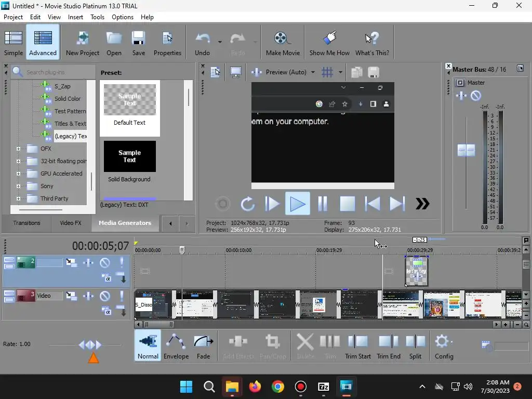Open the grid overlay options arrow
532x399 pixels.
click(x=340, y=72)
